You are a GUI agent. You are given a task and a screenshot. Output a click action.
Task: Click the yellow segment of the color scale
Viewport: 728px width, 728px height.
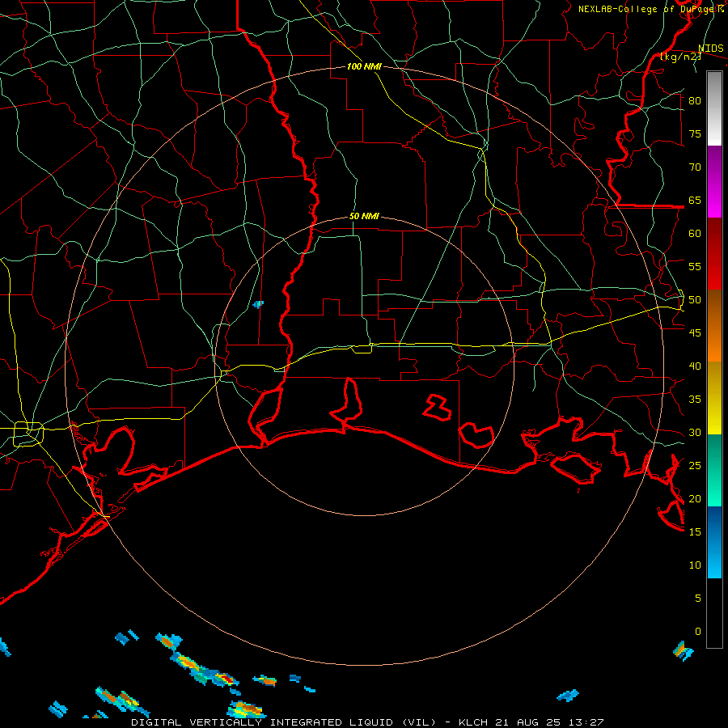714,398
